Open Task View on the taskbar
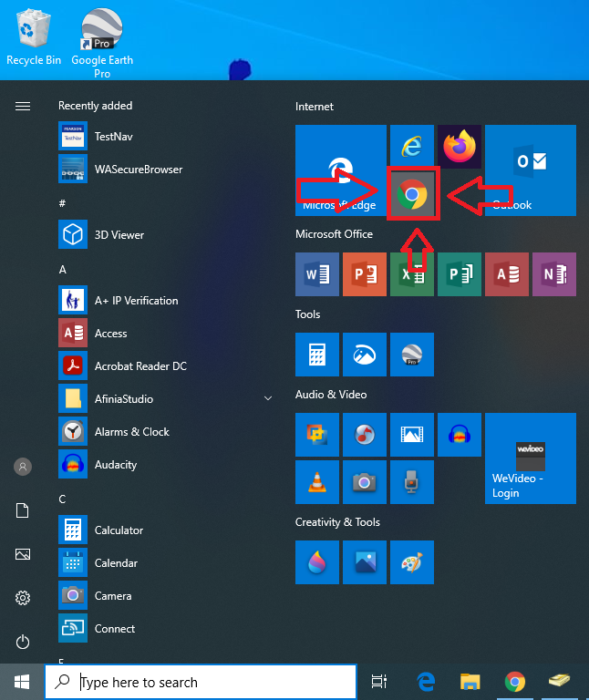 [x=379, y=682]
